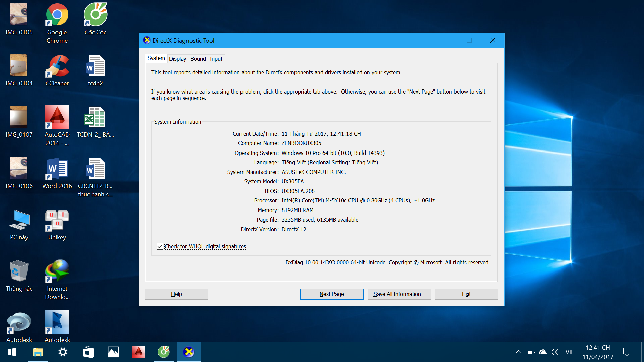The width and height of the screenshot is (644, 362).
Task: Select the IMG_0106 desktop image
Action: pyautogui.click(x=19, y=173)
